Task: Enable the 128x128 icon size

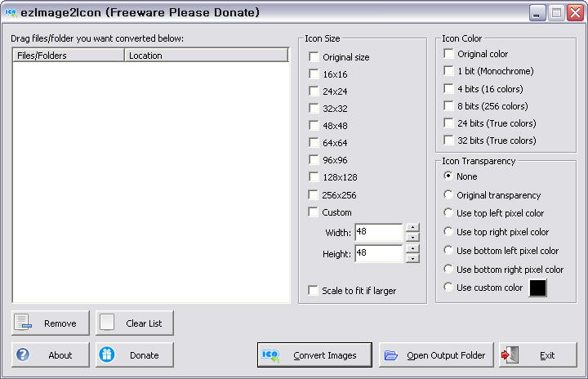Action: (314, 176)
